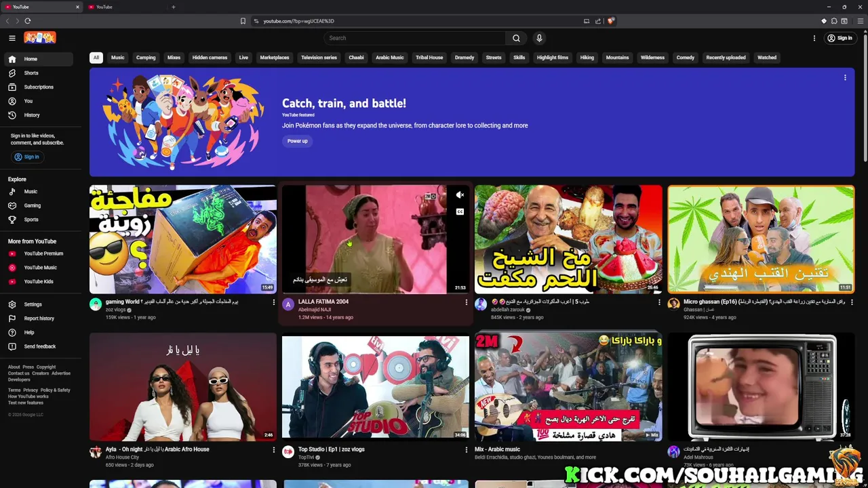The height and width of the screenshot is (488, 868).
Task: Select the Arabic Music chip
Action: [390, 58]
